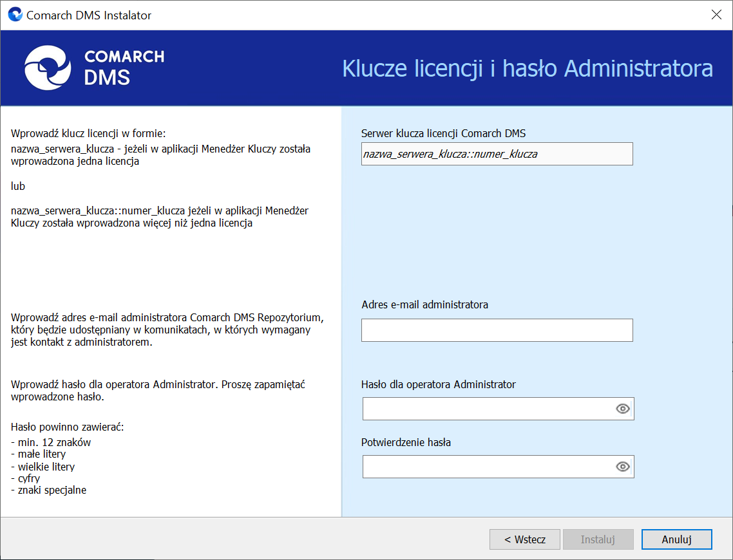
Task: Click text Hasło powinno zawierać
Action: [x=68, y=427]
